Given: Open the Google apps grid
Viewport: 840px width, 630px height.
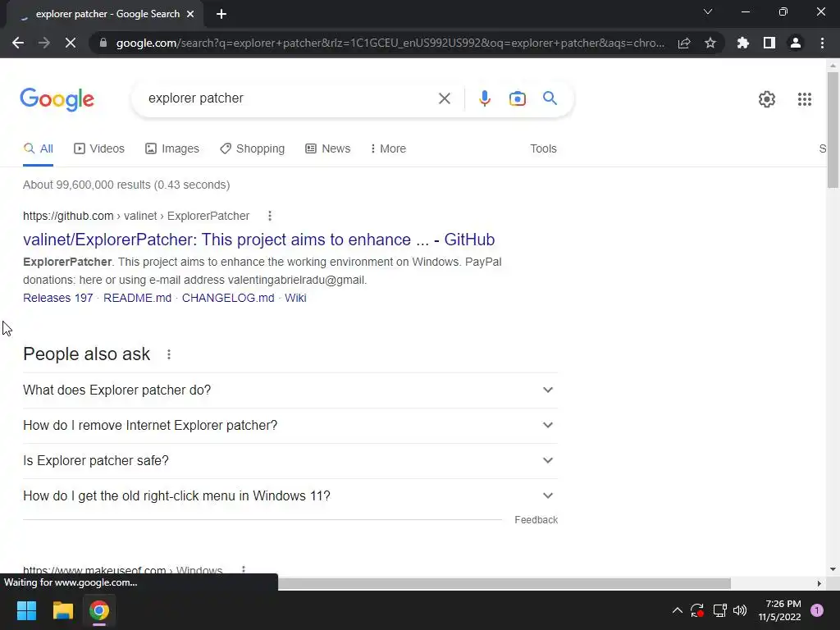Looking at the screenshot, I should [x=804, y=99].
